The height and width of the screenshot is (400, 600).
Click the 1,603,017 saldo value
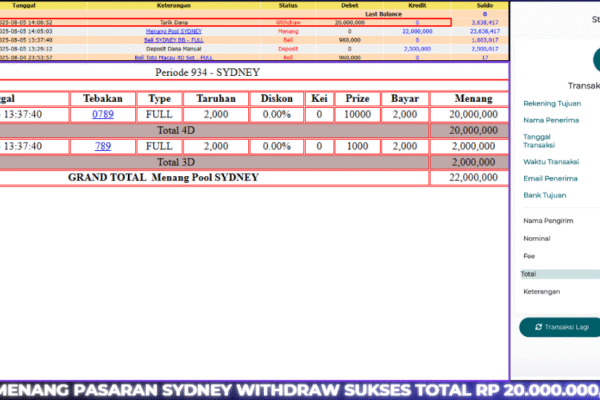pos(485,40)
